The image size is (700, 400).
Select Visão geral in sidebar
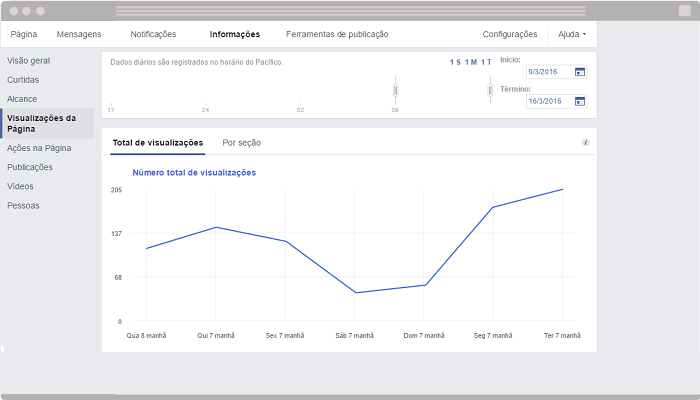coord(29,61)
